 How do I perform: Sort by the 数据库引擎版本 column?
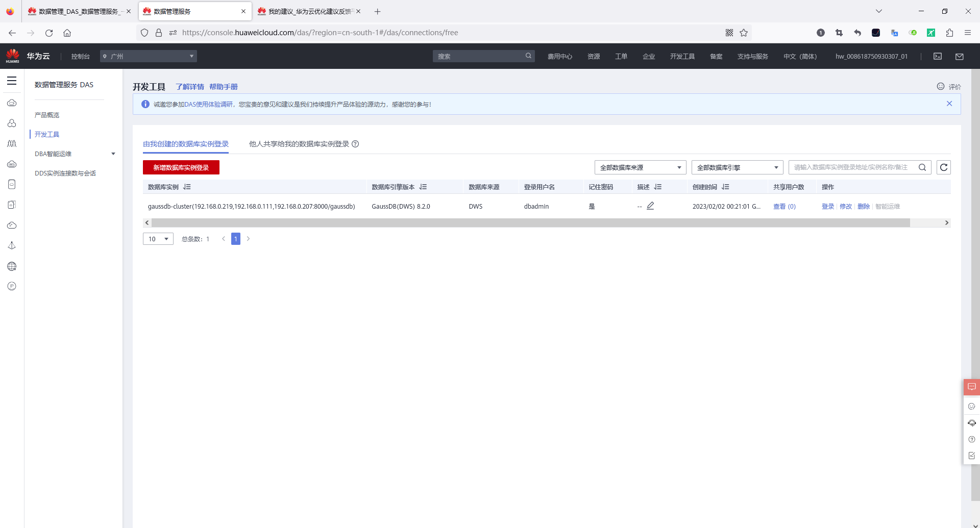pos(423,187)
